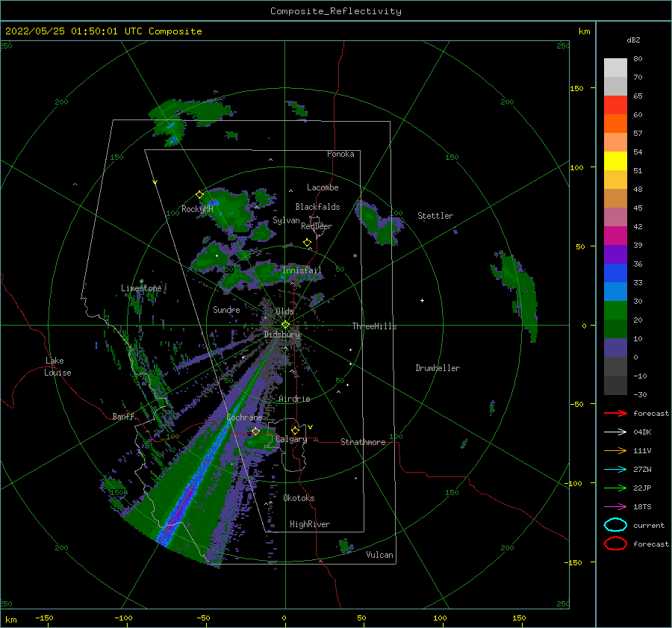The width and height of the screenshot is (672, 628).
Task: Click the green 22JP arrow icon
Action: (615, 488)
